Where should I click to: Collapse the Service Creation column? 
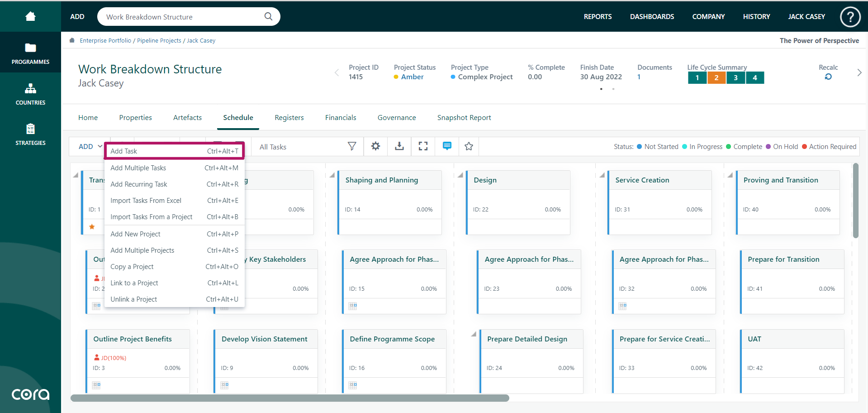(602, 175)
